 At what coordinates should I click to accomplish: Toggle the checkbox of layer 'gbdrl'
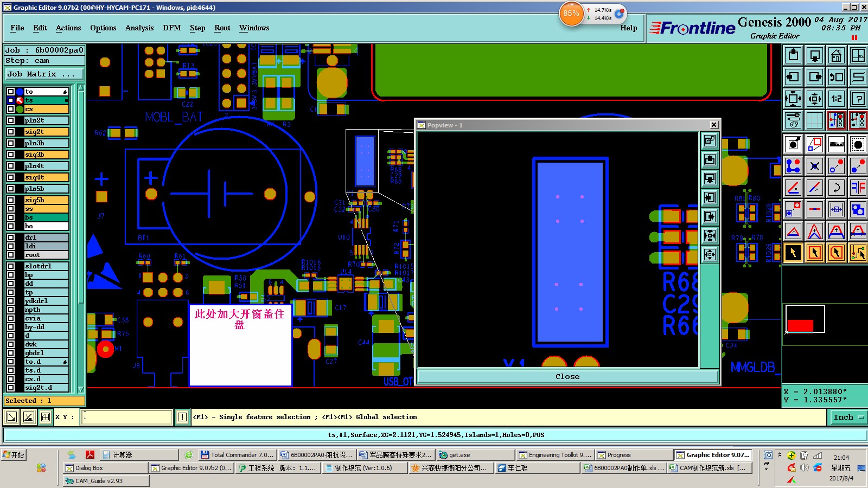tap(10, 353)
